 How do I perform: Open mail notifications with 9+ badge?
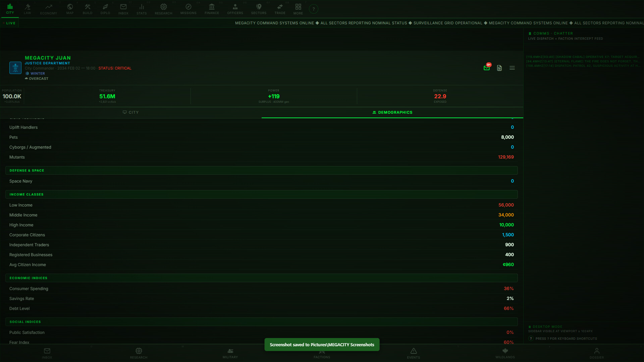[x=487, y=68]
